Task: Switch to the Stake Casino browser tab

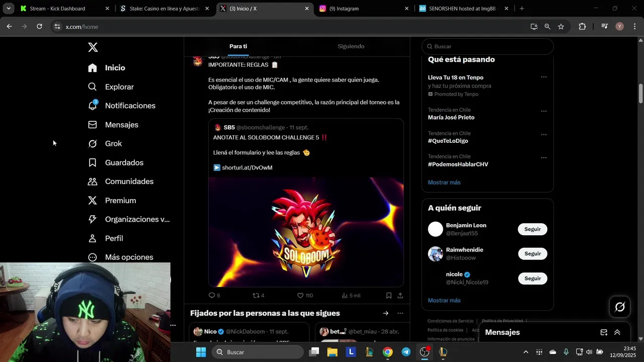Action: click(165, 9)
